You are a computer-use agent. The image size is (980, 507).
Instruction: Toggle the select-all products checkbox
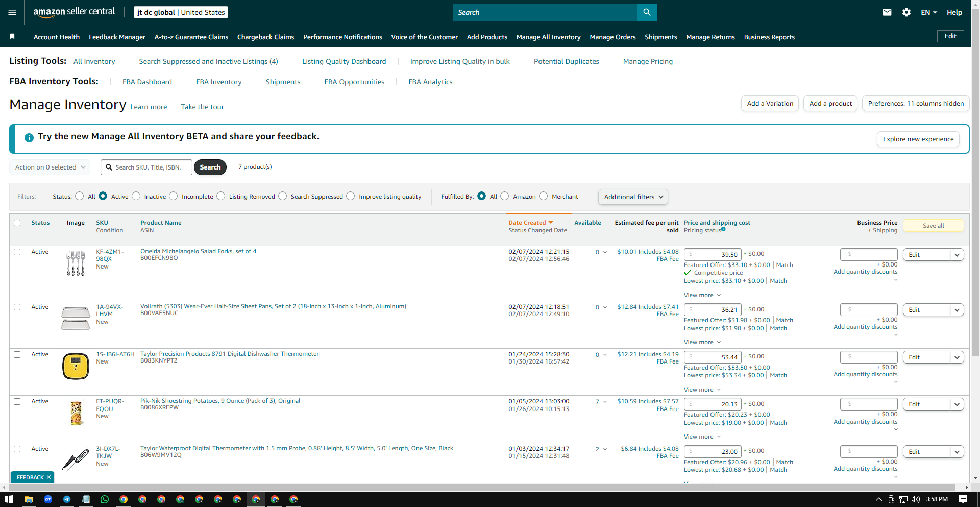pos(17,223)
